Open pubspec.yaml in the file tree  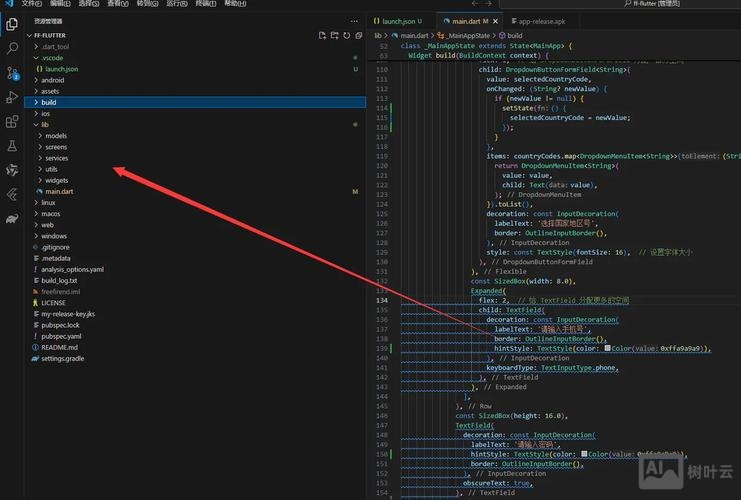tap(61, 336)
